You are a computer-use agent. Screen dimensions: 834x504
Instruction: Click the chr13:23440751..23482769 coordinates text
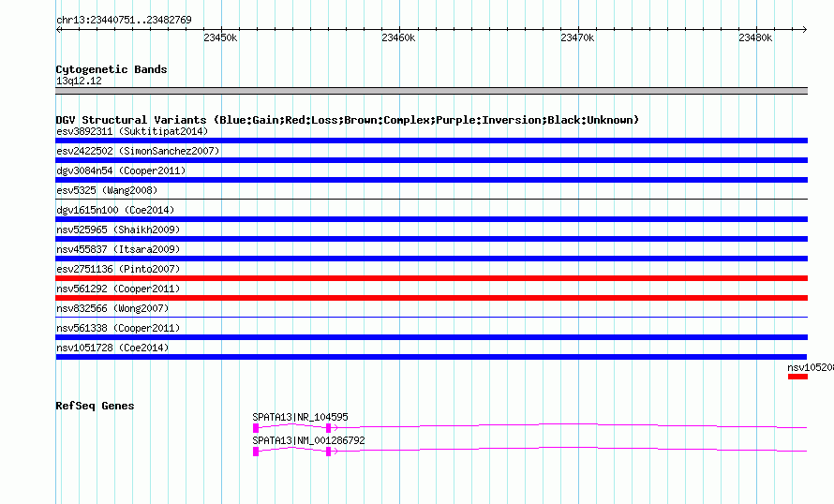pyautogui.click(x=124, y=20)
